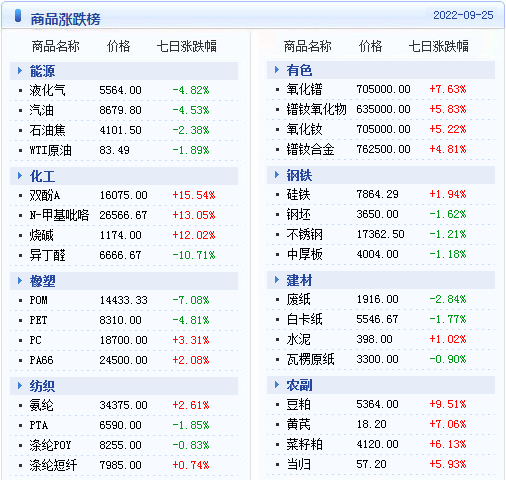
Task: Expand the 纺织 category arrow
Action: (20, 386)
